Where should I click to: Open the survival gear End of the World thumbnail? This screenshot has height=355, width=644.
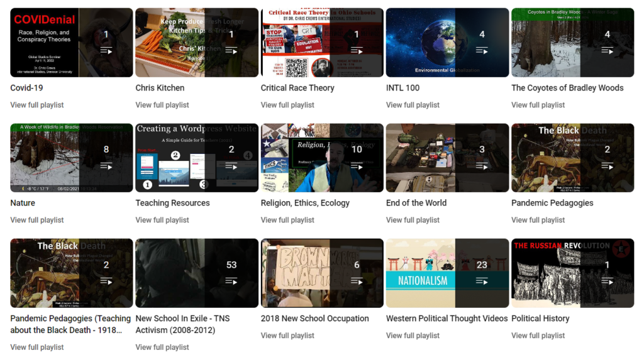(447, 158)
